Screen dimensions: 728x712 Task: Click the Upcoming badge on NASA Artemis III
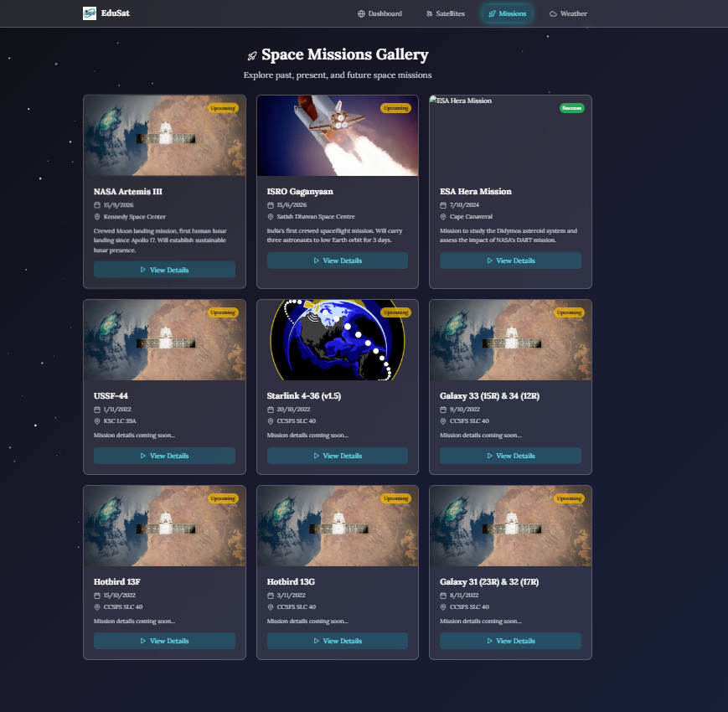click(x=223, y=108)
